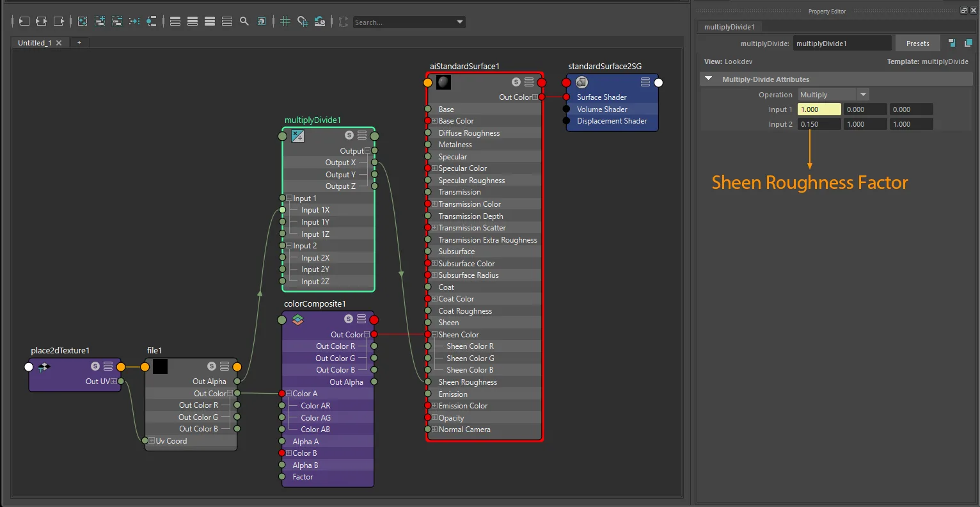This screenshot has width=980, height=507.
Task: Show input connections in the graph toolbar
Action: coord(24,21)
